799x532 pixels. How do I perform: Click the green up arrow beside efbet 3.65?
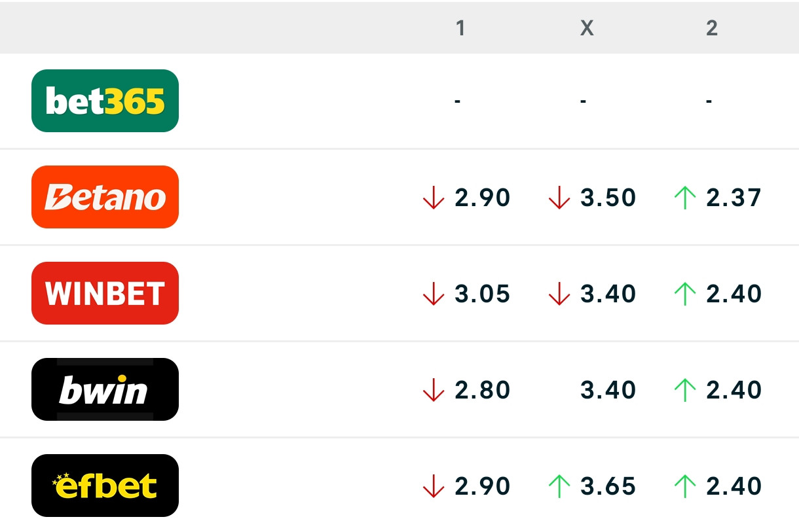pyautogui.click(x=559, y=486)
